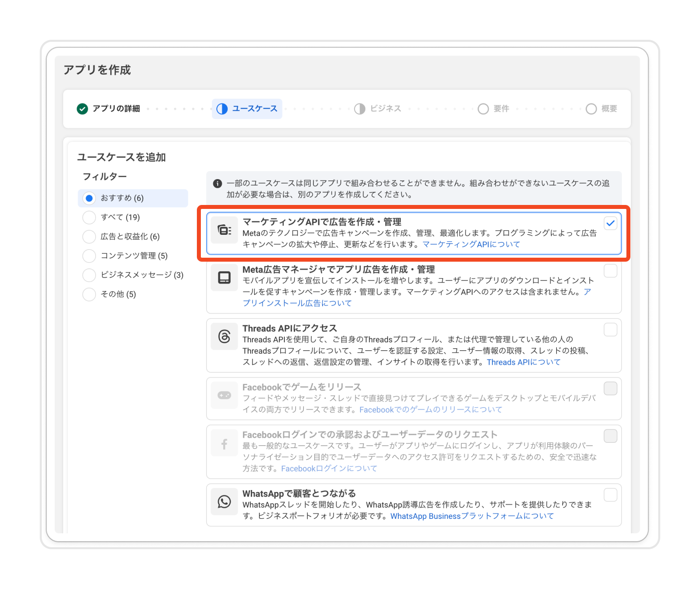Viewport: 700px width, 589px height.
Task: Select the コンテンツ管理 (5) filter radio
Action: pyautogui.click(x=89, y=256)
